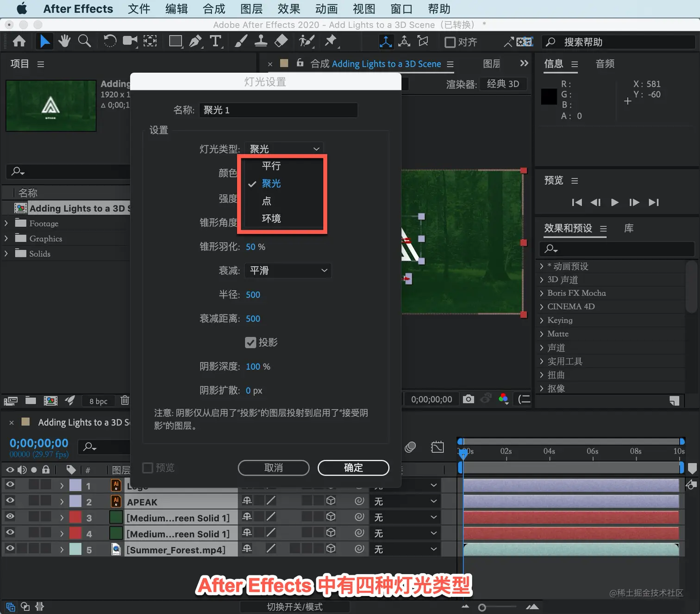The width and height of the screenshot is (700, 614).
Task: Select the Puppet Pin tool
Action: coord(331,42)
